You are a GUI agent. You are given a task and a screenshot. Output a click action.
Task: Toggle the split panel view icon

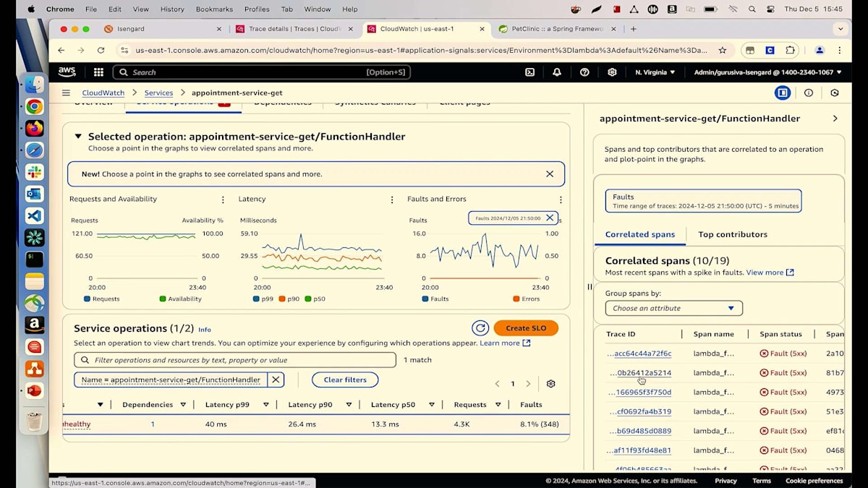pos(782,93)
